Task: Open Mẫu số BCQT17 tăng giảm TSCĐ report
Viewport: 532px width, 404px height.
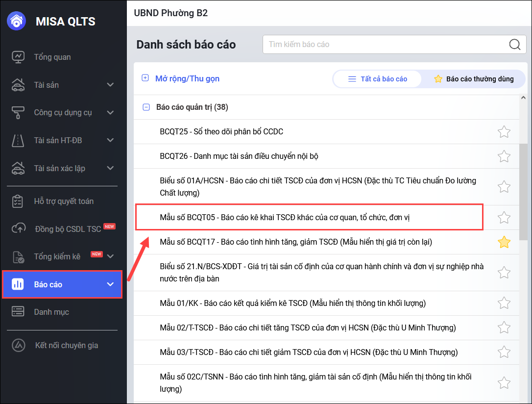Action: pyautogui.click(x=296, y=242)
